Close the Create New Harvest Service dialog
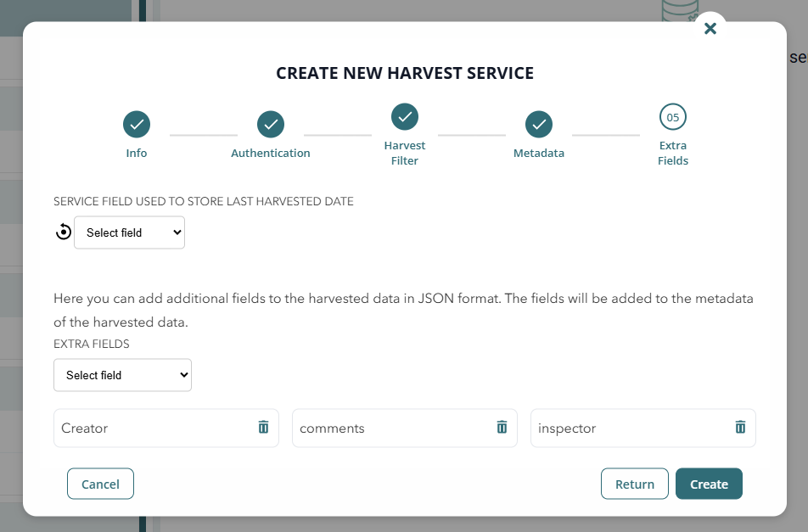 pyautogui.click(x=710, y=29)
